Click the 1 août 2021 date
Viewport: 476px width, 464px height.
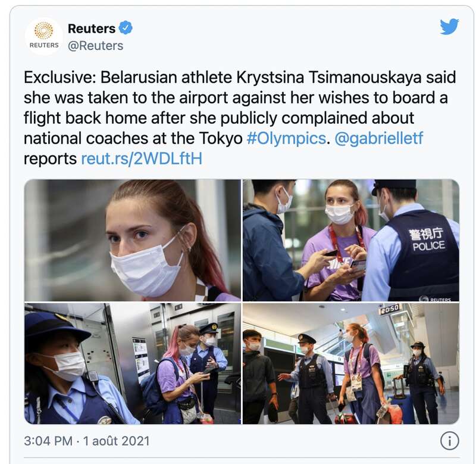coord(116,441)
